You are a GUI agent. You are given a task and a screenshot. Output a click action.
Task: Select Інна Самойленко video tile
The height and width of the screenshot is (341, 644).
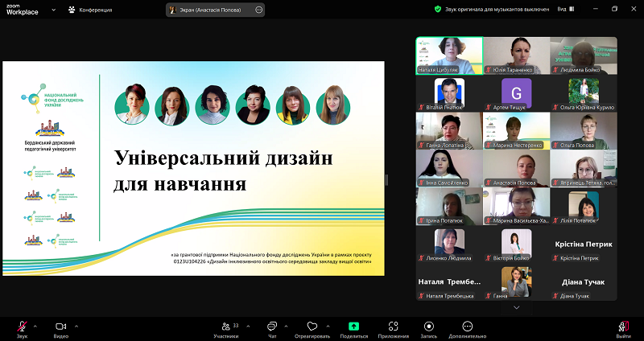449,169
